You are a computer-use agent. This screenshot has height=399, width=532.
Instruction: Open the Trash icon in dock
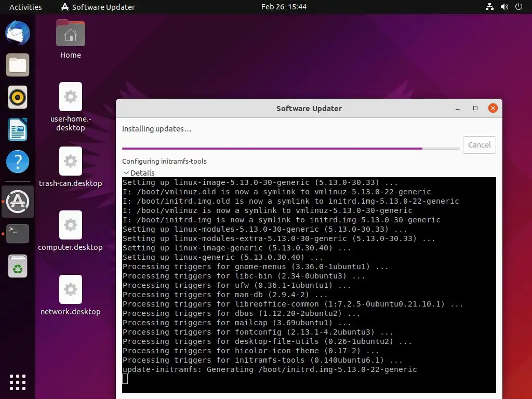(18, 266)
